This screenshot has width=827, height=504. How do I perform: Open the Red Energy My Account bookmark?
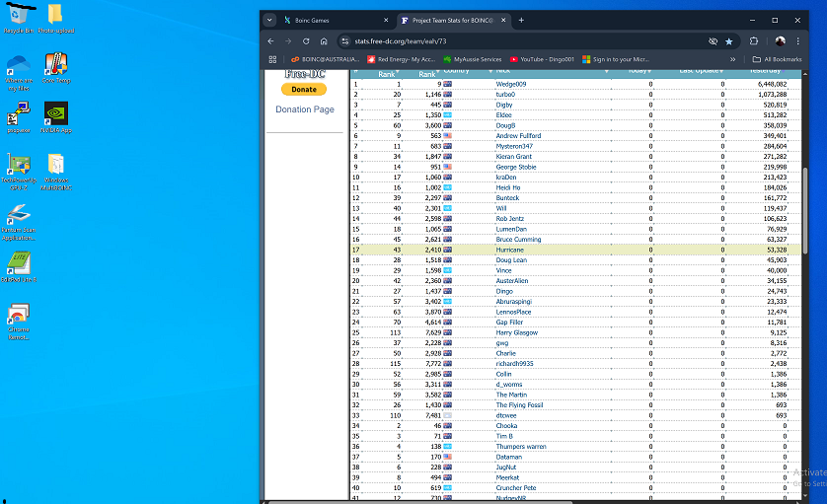point(402,59)
